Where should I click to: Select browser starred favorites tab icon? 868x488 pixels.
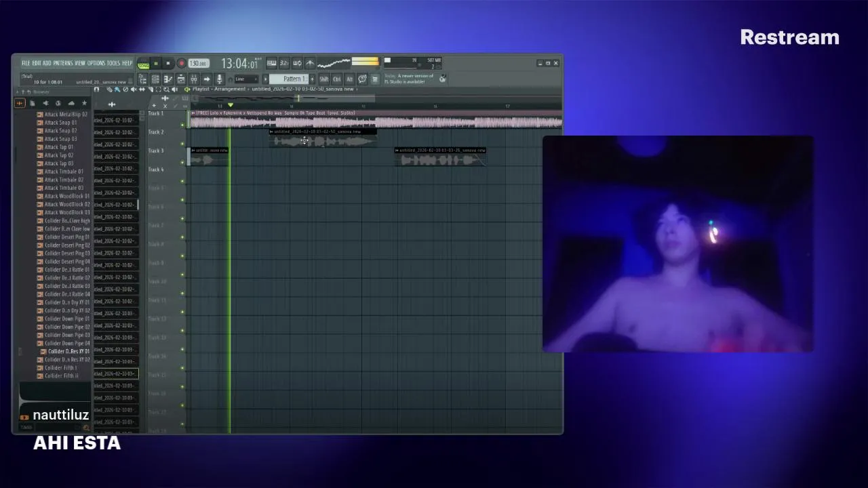click(x=84, y=103)
